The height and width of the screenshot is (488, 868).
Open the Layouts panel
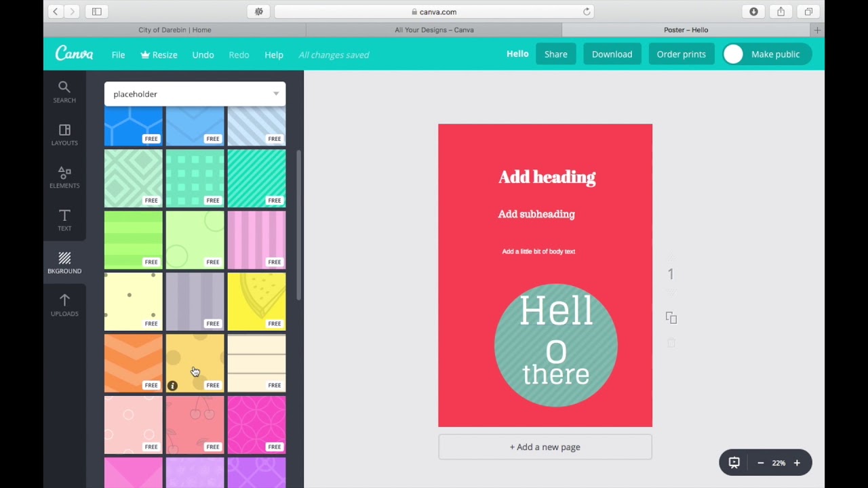point(64,135)
